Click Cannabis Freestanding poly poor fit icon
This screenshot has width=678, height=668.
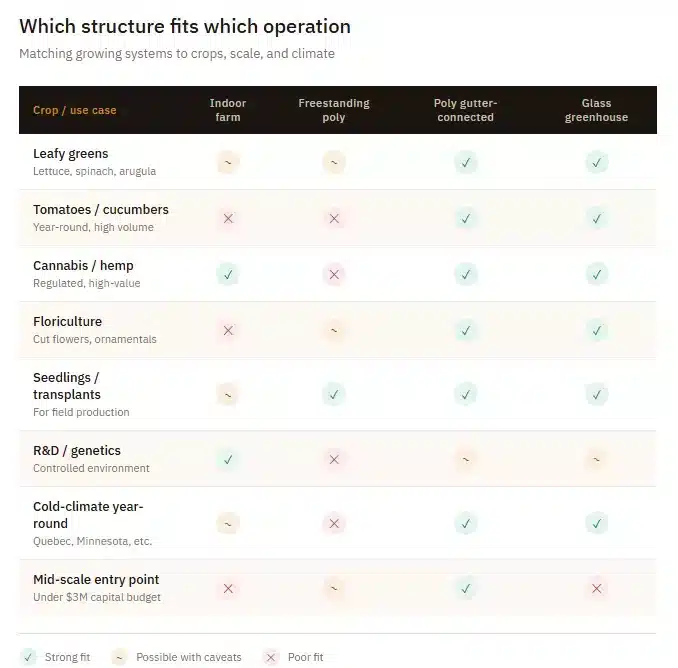pos(334,274)
